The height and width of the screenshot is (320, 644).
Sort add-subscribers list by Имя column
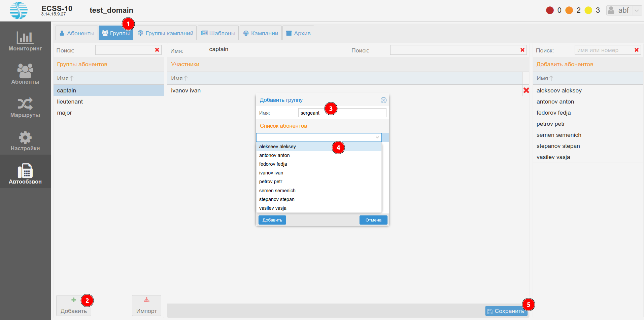click(588, 78)
